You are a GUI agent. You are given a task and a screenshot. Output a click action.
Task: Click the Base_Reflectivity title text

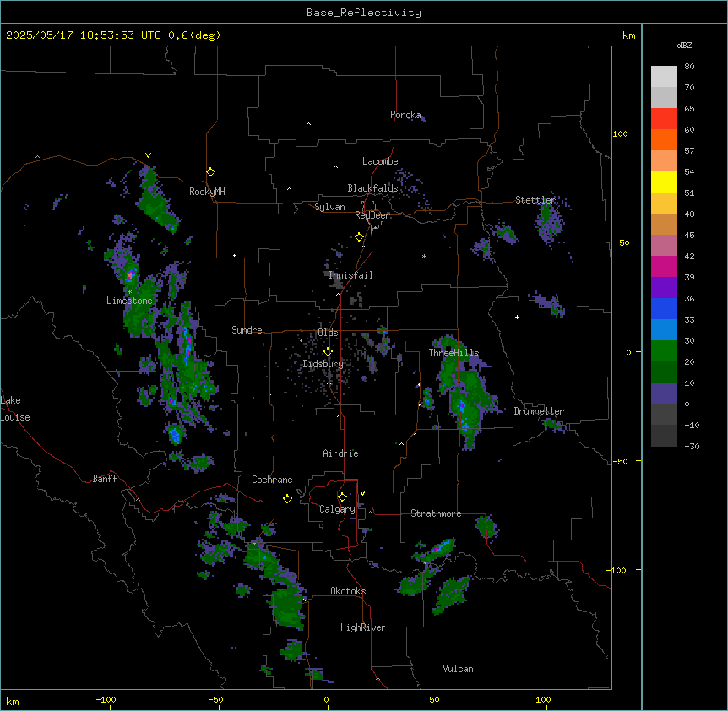click(364, 13)
